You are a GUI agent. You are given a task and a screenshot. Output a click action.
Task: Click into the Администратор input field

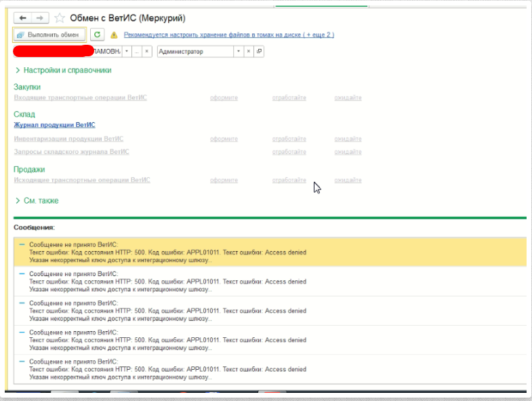195,52
